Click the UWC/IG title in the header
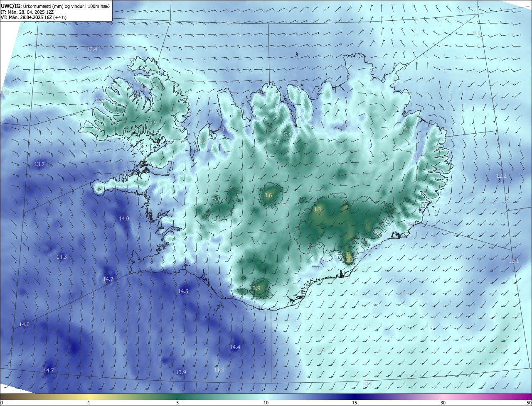 coord(11,5)
